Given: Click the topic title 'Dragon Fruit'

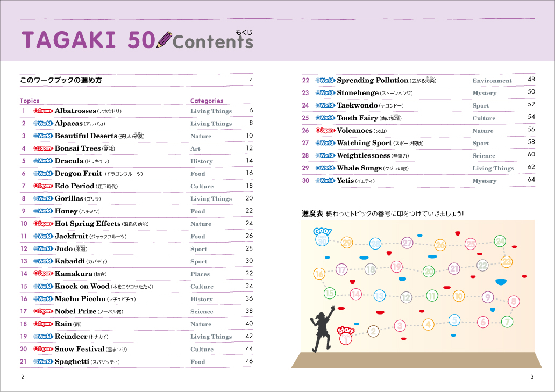Looking at the screenshot, I should pos(78,173).
